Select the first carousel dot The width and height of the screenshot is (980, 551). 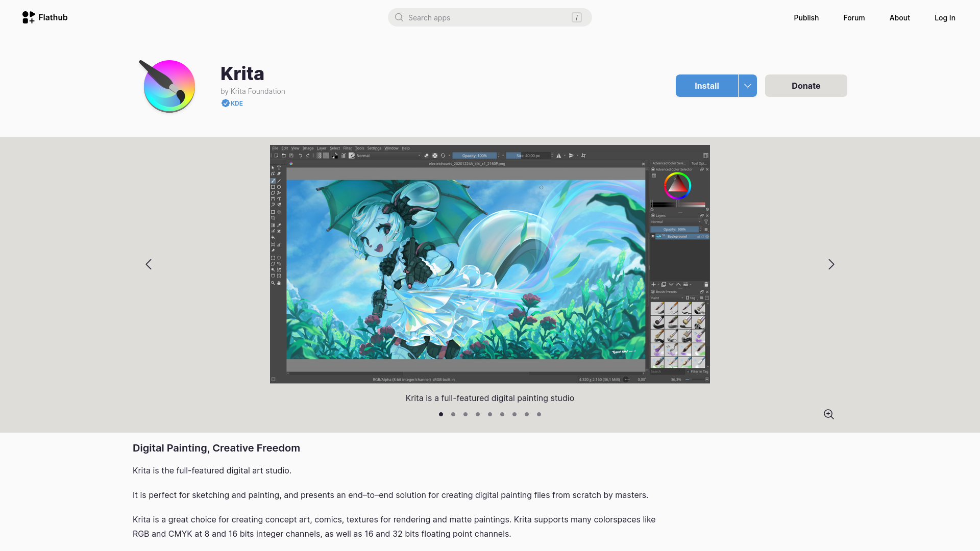point(441,414)
